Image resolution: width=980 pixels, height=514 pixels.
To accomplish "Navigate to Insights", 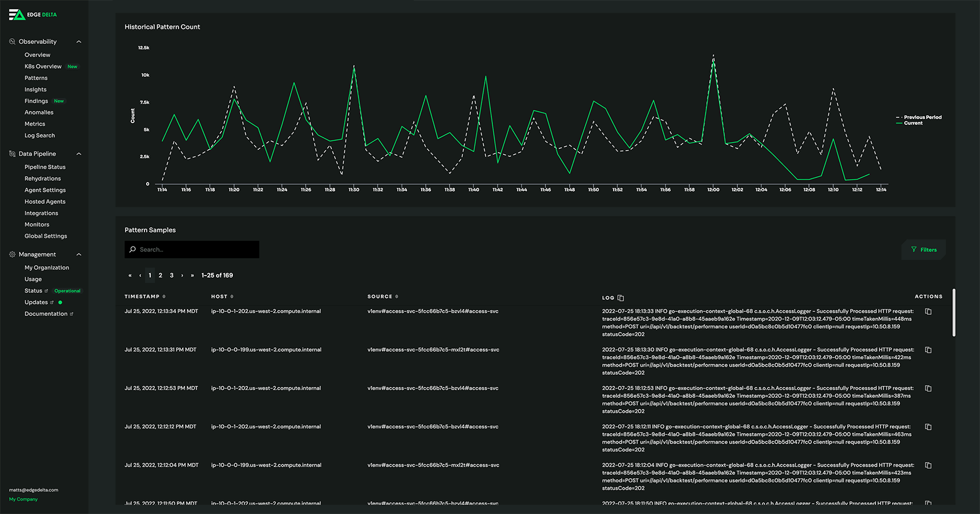I will (x=35, y=90).
